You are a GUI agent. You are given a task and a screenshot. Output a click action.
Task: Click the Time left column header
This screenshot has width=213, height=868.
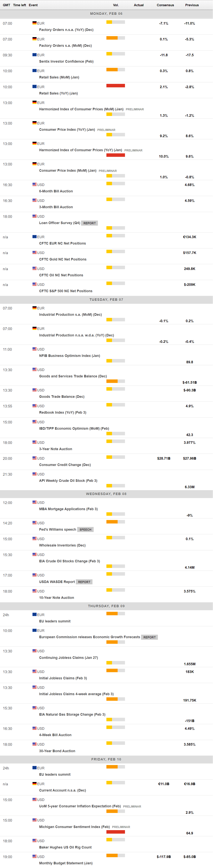[19, 5]
